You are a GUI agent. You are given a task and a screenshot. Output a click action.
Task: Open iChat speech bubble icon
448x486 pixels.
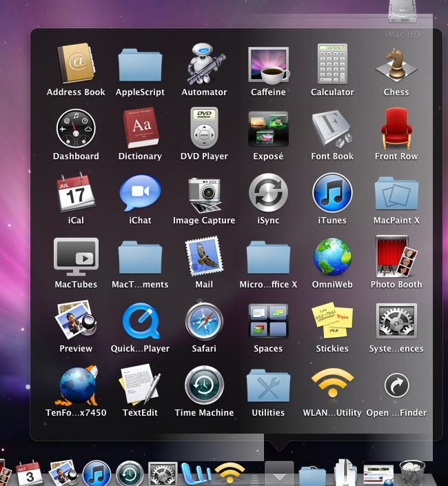coord(141,192)
